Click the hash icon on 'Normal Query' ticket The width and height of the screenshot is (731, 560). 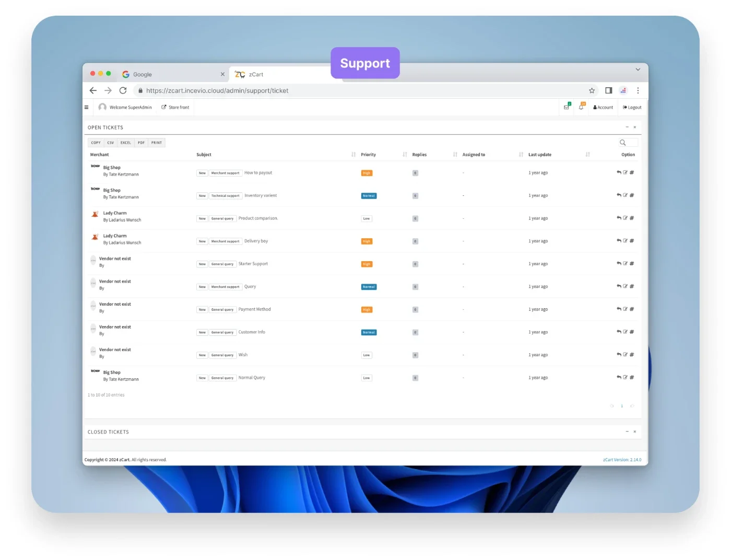point(632,377)
